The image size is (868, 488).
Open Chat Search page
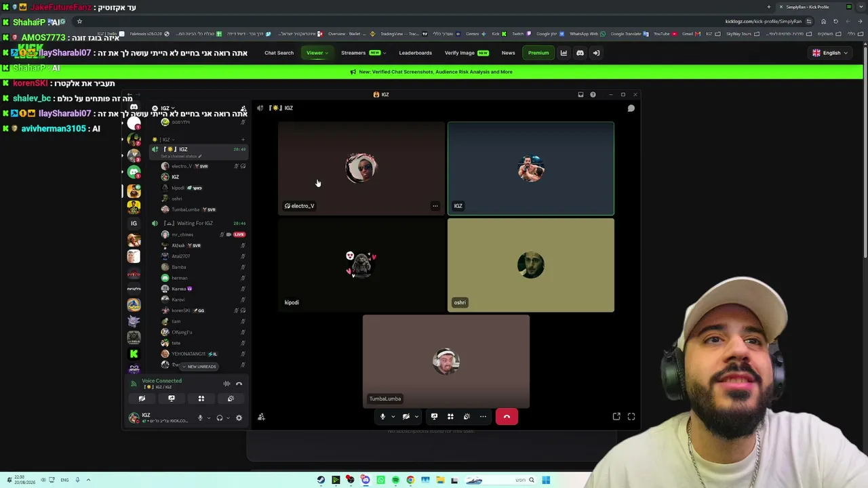click(x=279, y=53)
